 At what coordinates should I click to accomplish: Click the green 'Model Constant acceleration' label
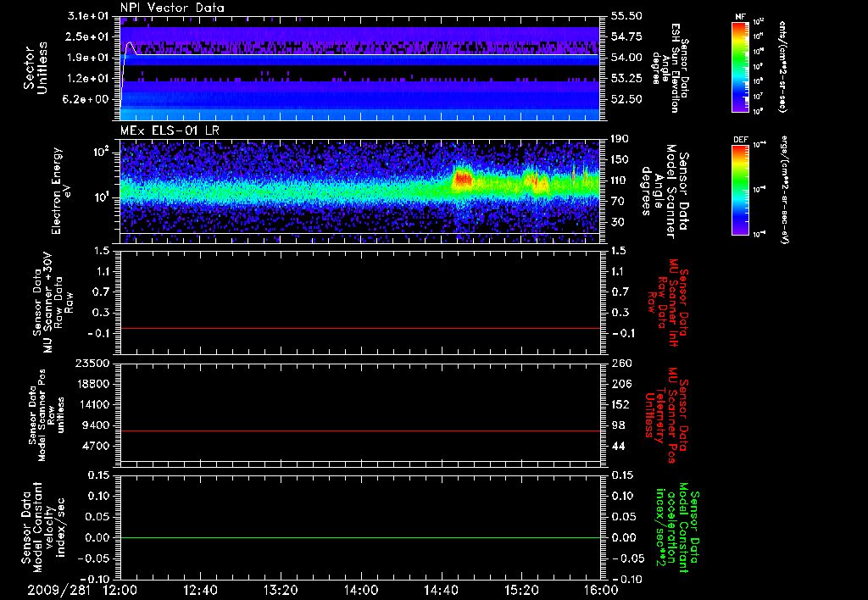tap(676, 529)
